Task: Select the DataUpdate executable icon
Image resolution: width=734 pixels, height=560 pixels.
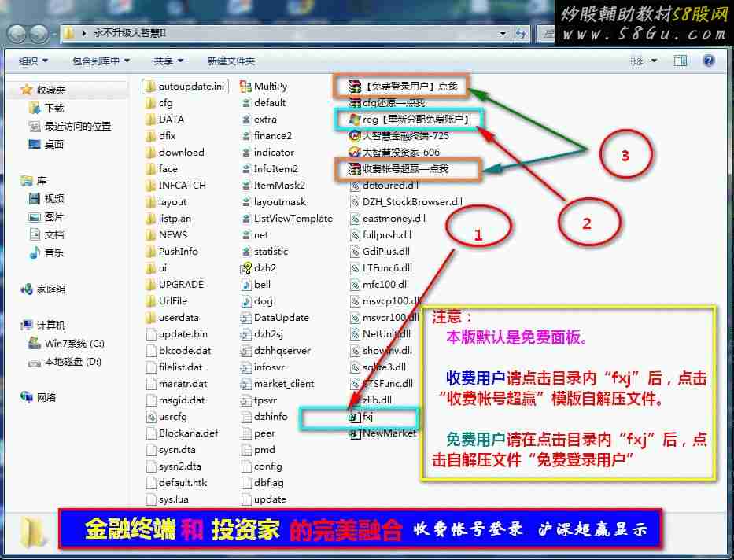Action: 245,318
